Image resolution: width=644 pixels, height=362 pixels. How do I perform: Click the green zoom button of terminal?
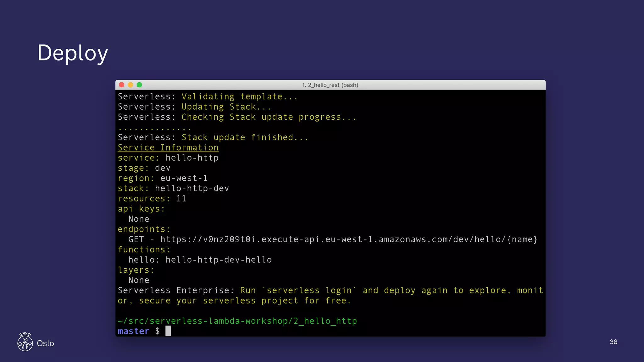coord(139,85)
